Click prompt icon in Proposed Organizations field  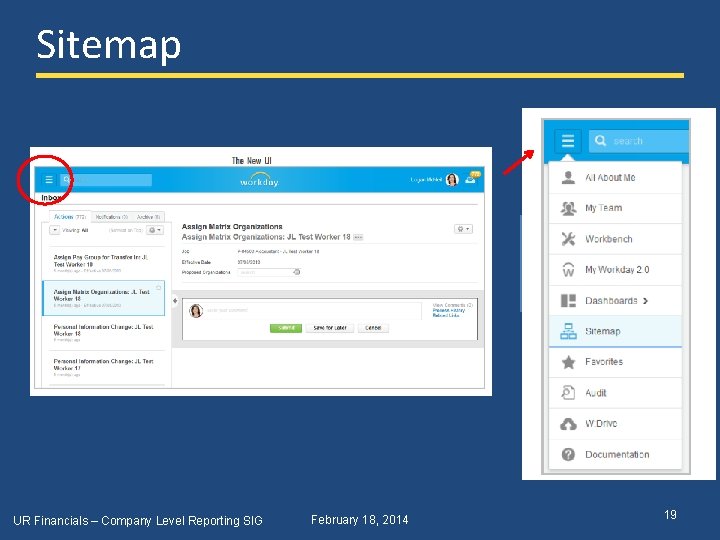pyautogui.click(x=297, y=272)
